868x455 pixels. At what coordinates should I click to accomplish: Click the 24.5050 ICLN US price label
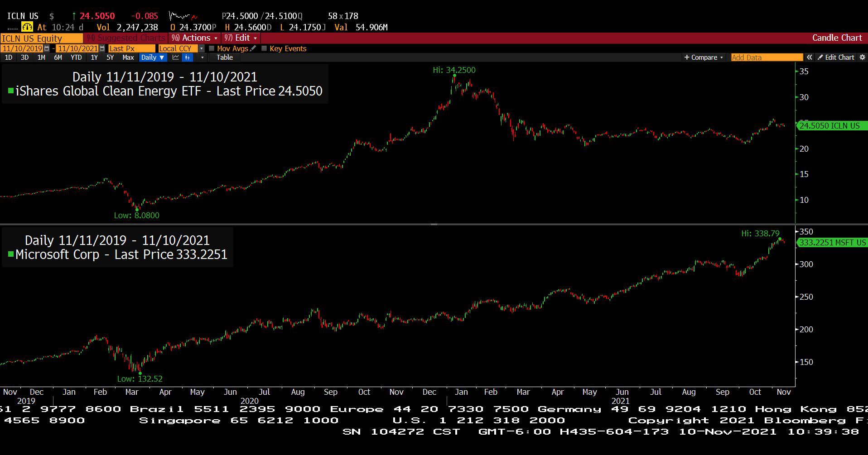832,126
